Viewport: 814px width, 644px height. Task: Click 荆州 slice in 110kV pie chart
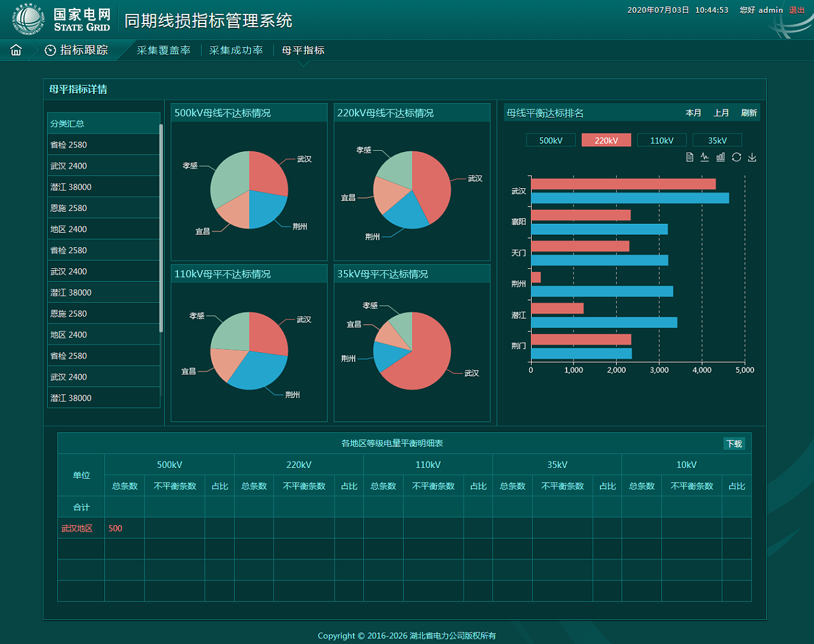261,369
